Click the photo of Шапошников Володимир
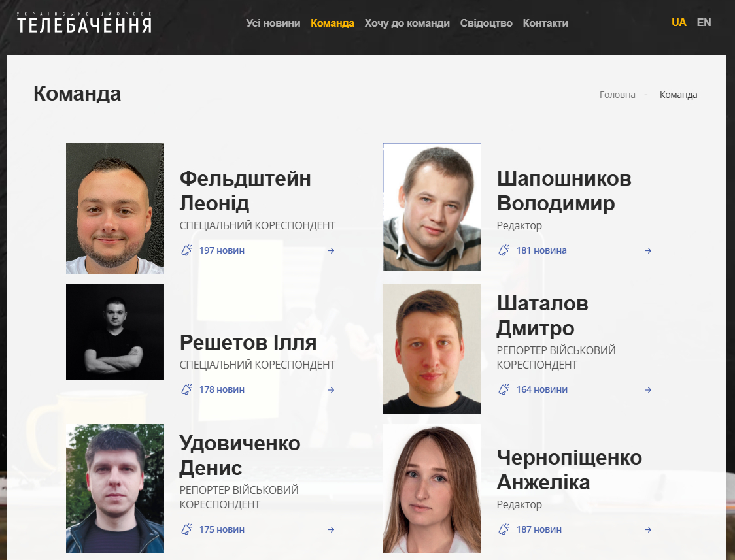735x560 pixels. pyautogui.click(x=432, y=207)
